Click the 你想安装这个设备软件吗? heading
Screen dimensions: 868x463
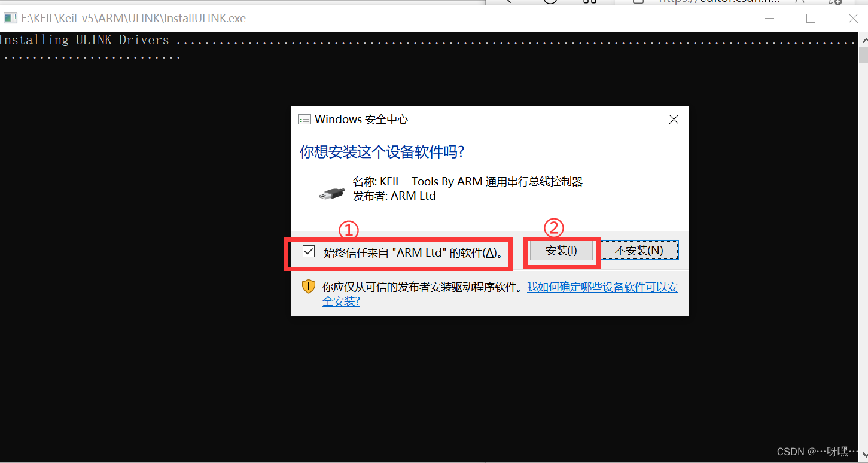coord(382,152)
